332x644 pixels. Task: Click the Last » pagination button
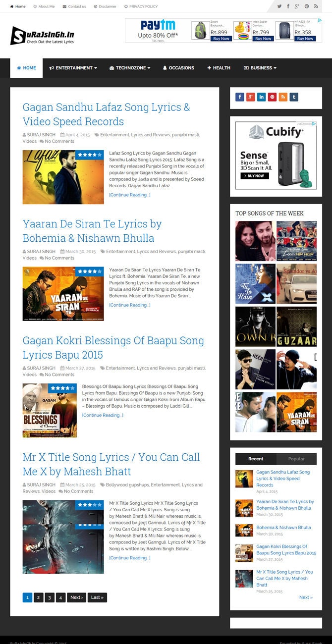97,597
